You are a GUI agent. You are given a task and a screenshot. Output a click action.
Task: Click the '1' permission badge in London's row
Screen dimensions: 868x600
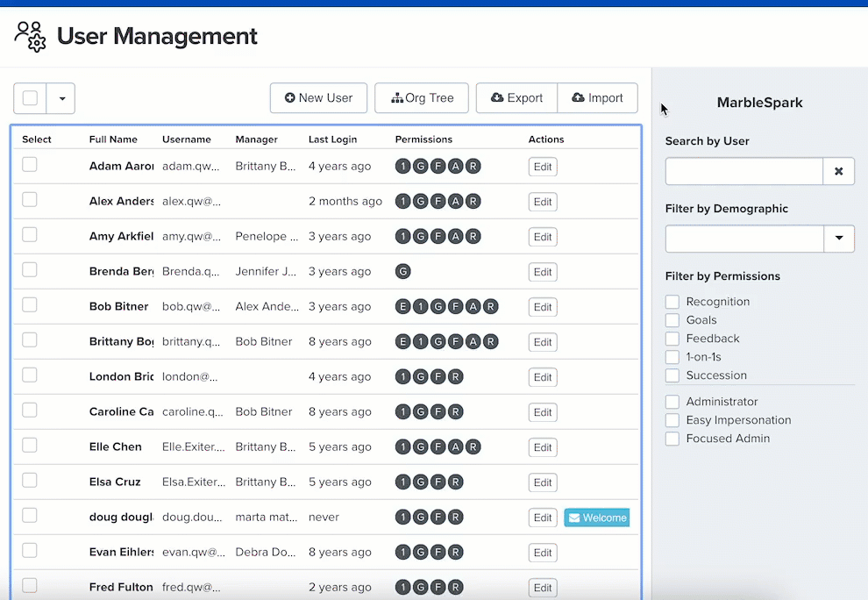[x=403, y=376]
